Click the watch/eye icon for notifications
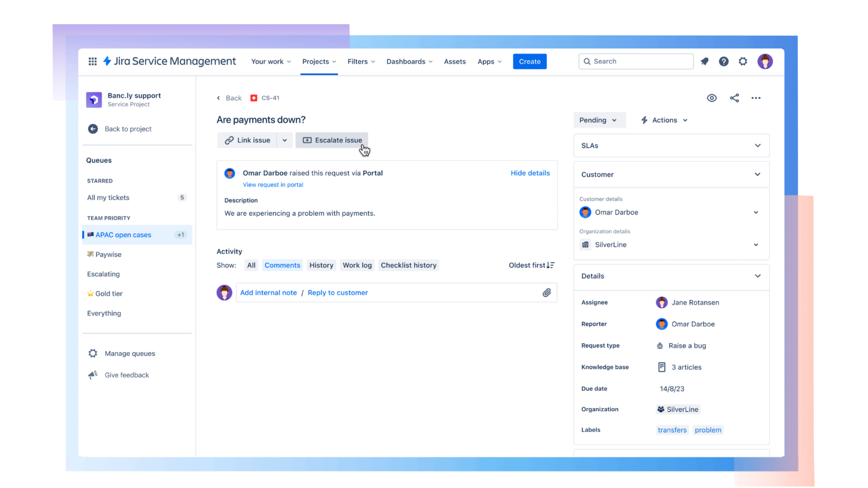 712,98
